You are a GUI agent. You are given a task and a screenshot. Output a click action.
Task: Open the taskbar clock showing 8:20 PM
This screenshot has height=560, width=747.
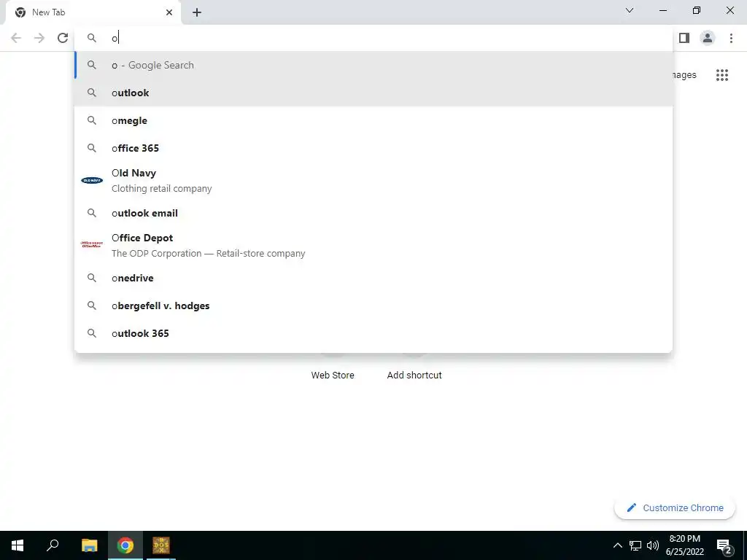(684, 545)
